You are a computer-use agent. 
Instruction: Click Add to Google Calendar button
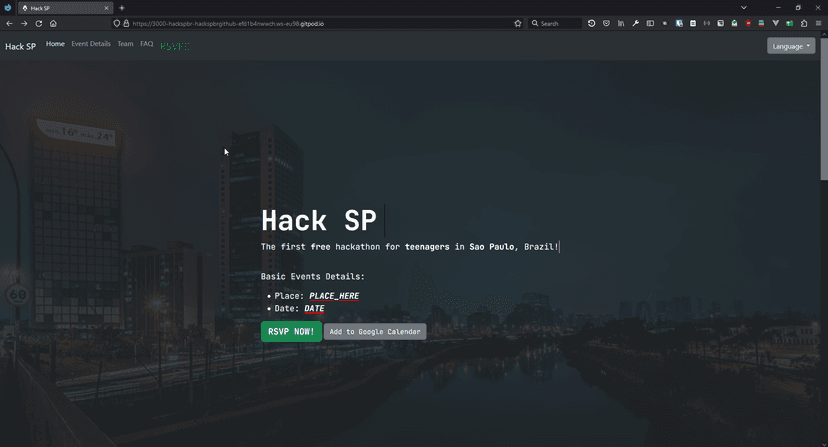[375, 331]
